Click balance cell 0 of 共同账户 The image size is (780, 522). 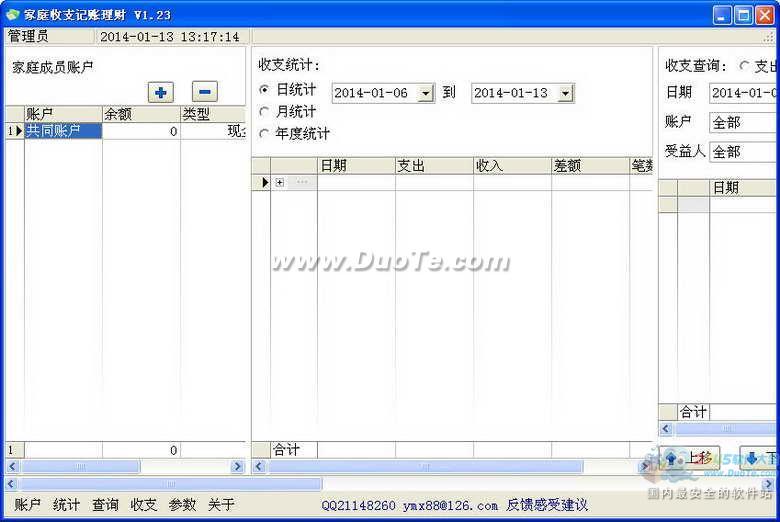[141, 131]
